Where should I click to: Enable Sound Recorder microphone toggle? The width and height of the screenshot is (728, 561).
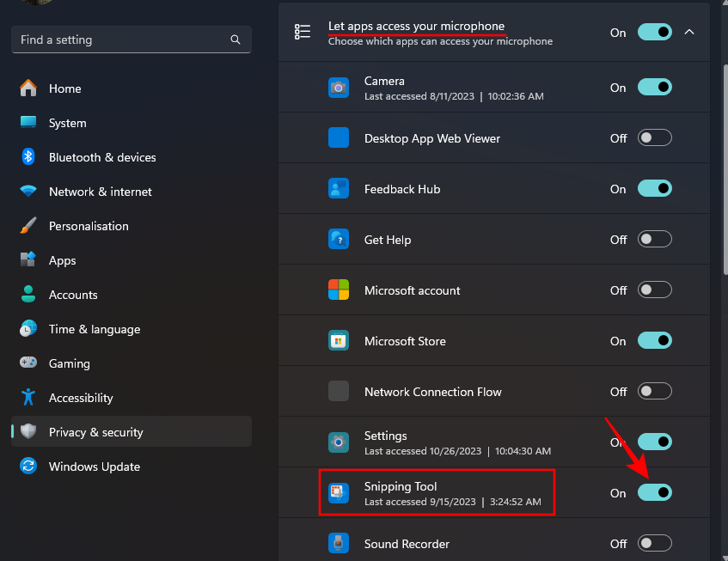(x=655, y=543)
